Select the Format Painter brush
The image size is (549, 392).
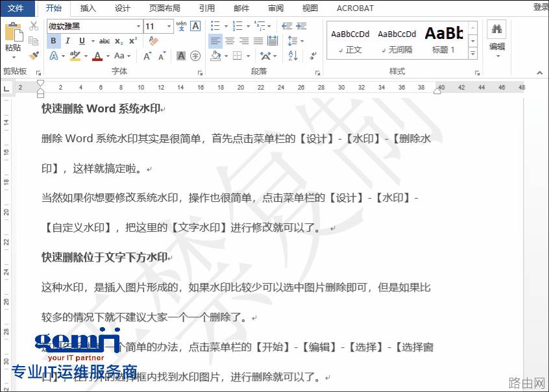(34, 56)
